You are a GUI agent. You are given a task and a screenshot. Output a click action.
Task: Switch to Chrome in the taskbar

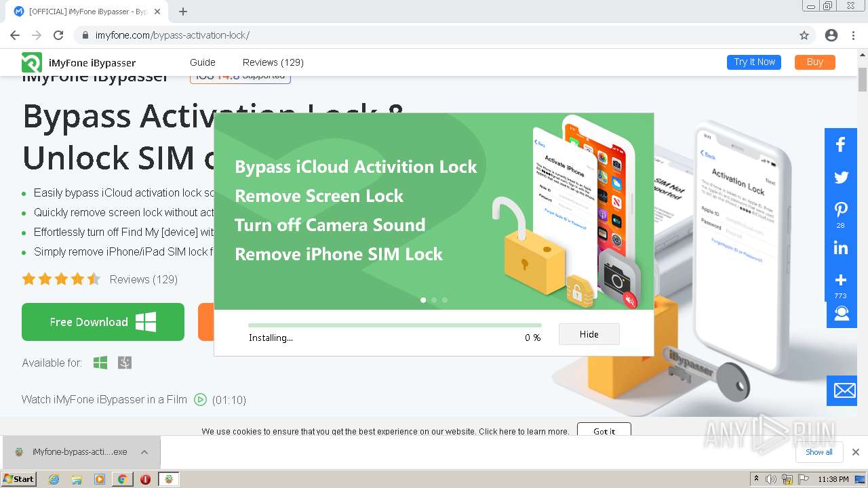(x=122, y=479)
